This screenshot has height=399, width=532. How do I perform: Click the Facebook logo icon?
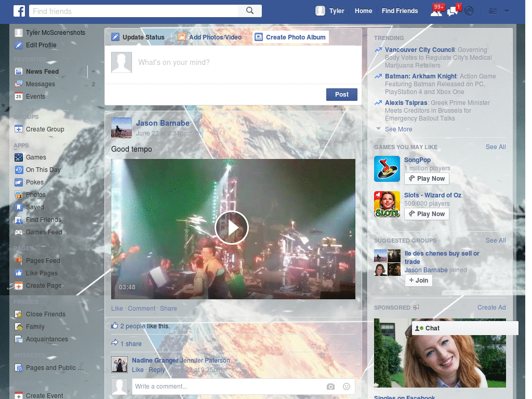pos(19,10)
